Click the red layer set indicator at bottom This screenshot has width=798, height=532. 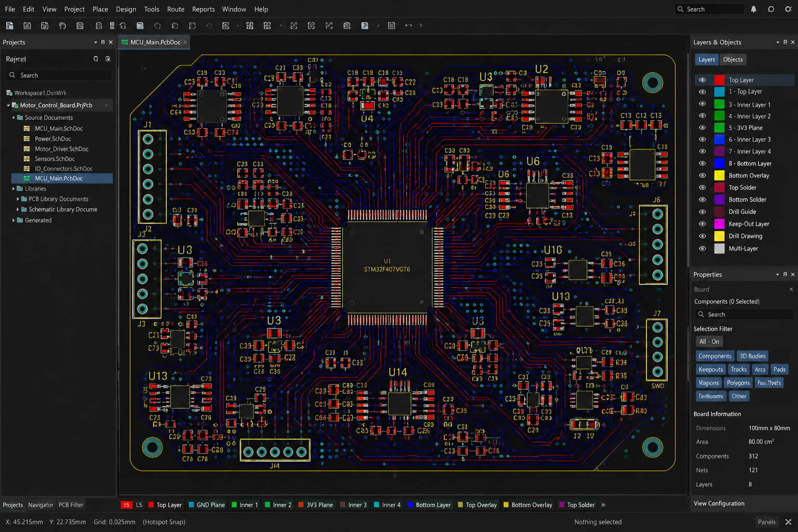(126, 505)
